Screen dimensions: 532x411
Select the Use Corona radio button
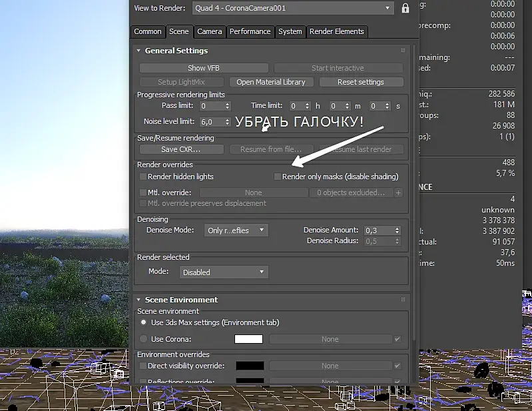tap(144, 338)
